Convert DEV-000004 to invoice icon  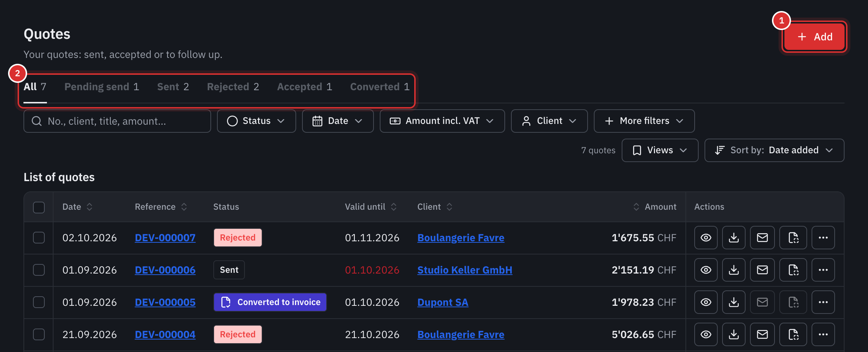click(793, 334)
